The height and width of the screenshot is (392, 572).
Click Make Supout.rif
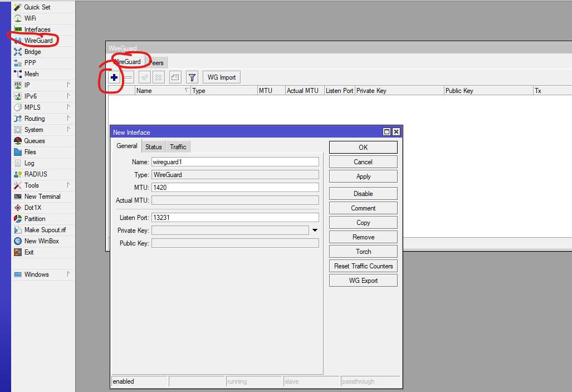(x=43, y=230)
